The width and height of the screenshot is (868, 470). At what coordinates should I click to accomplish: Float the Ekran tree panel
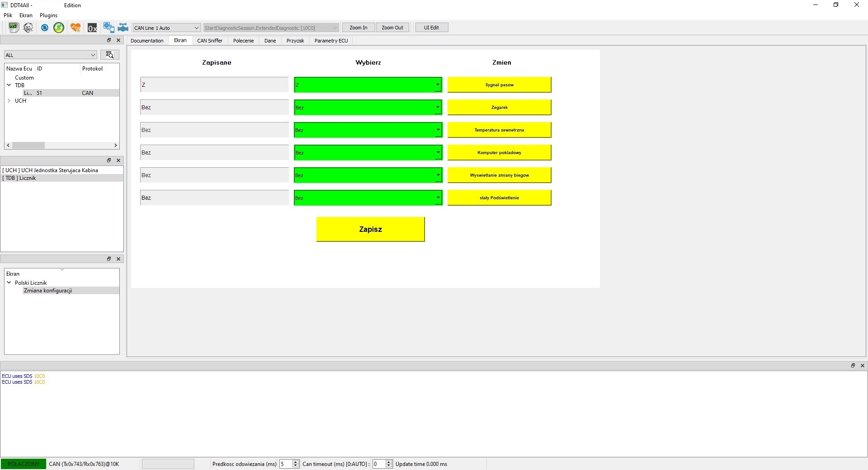coord(109,259)
